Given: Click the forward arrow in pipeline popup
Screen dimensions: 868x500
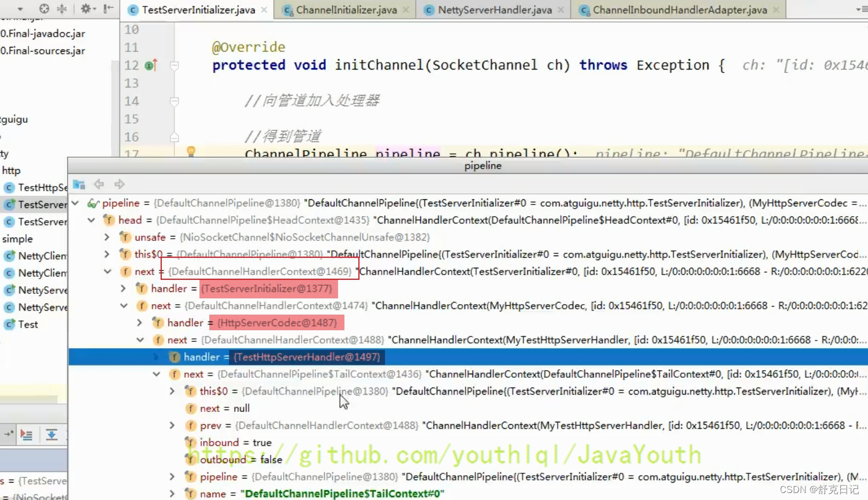Looking at the screenshot, I should 119,184.
